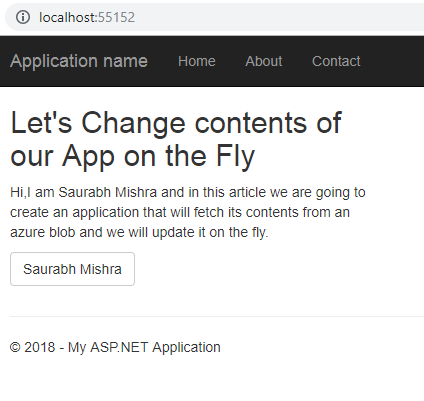Click the footer text © 2018 - My ASP.NET Application
Screen dimensions: 424x401
click(115, 347)
